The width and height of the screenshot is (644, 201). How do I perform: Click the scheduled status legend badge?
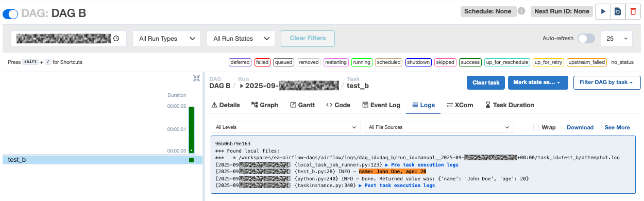tap(388, 62)
